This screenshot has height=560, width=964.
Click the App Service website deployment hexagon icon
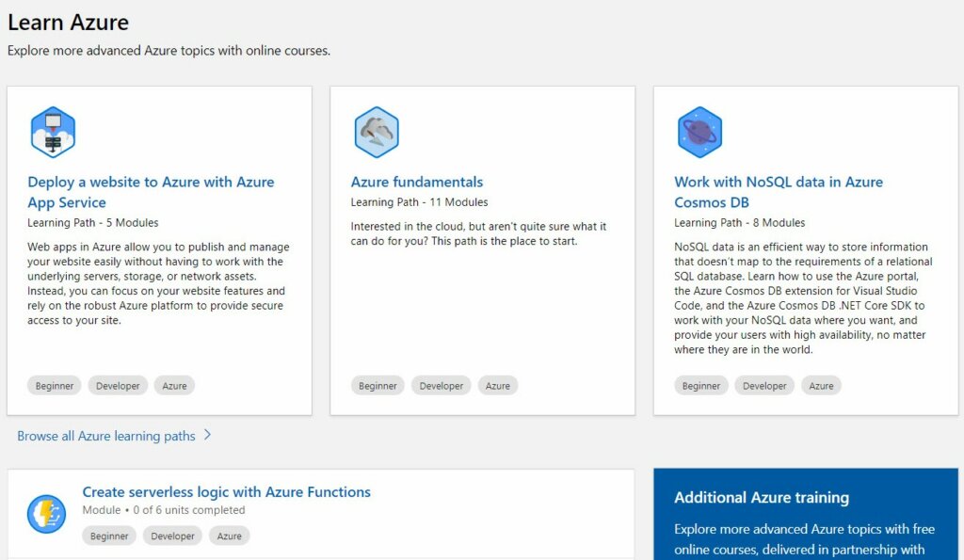pos(53,132)
